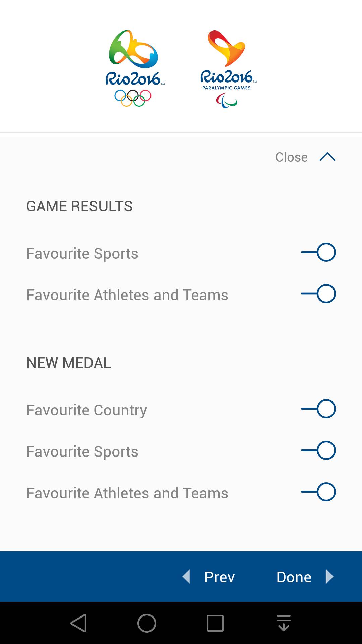The width and height of the screenshot is (362, 644).
Task: Open recent apps with square icon
Action: [x=215, y=623]
